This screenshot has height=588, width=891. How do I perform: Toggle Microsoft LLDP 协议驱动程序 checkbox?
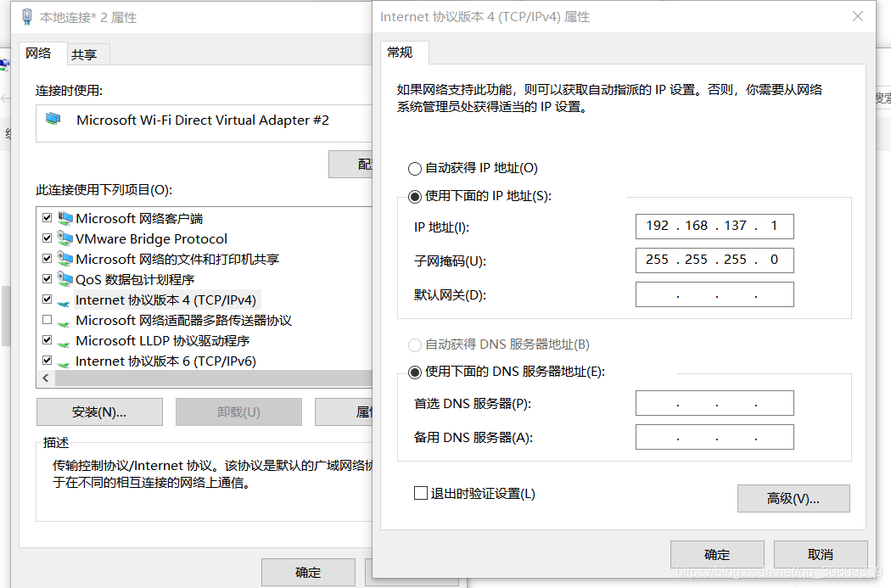[x=48, y=340]
